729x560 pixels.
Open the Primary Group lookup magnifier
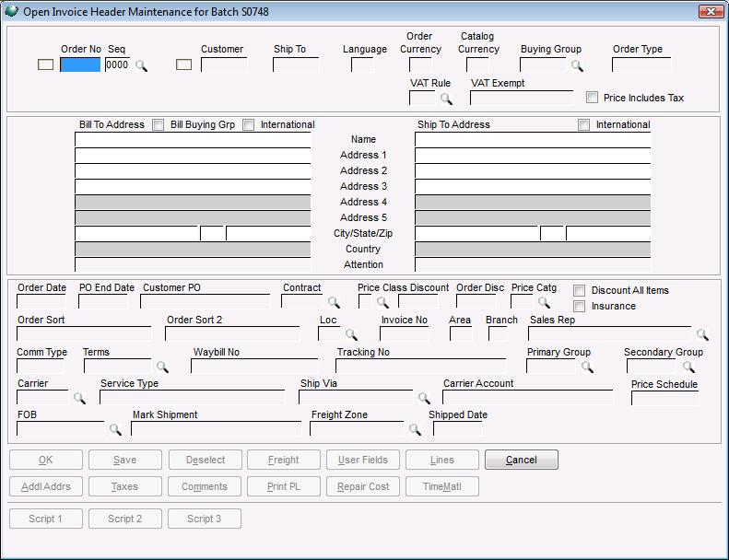[x=587, y=367]
